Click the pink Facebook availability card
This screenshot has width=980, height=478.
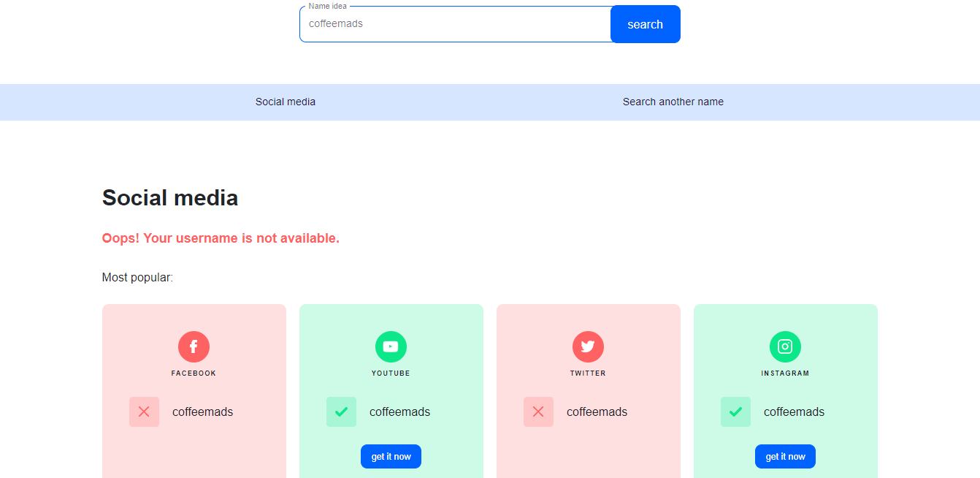pyautogui.click(x=194, y=439)
